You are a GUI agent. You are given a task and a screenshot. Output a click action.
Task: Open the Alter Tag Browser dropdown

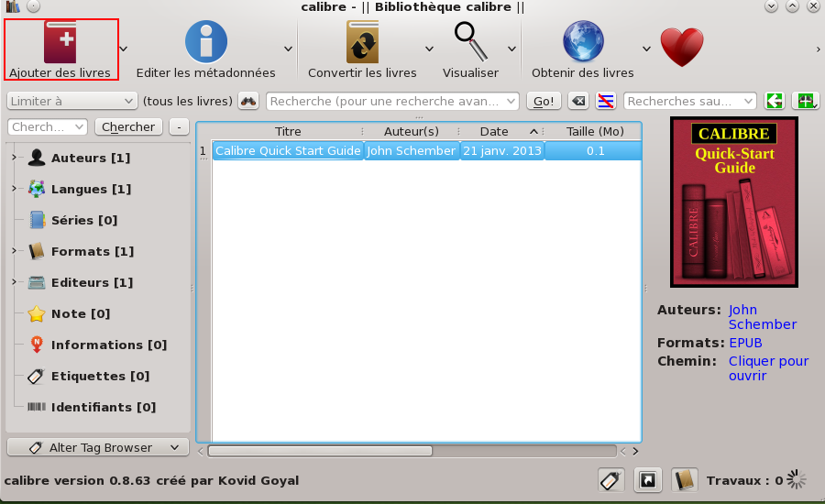98,448
